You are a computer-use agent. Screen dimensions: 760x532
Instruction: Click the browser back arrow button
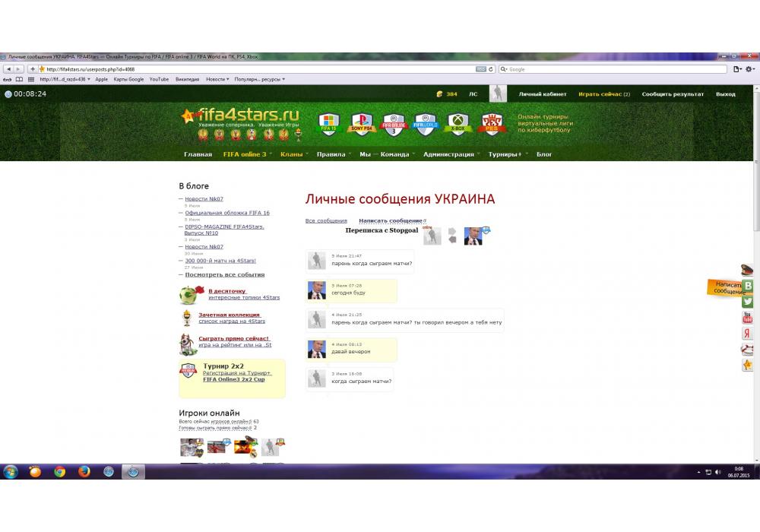point(8,69)
